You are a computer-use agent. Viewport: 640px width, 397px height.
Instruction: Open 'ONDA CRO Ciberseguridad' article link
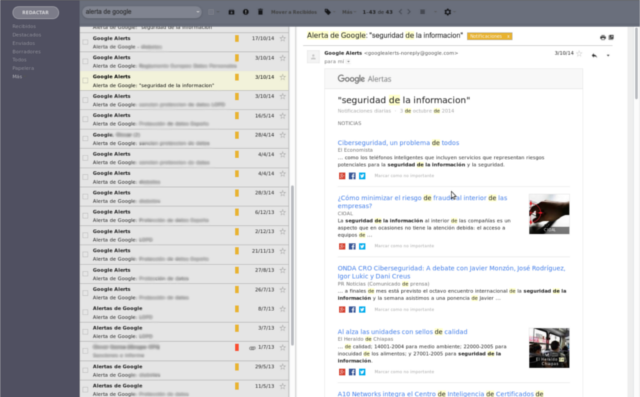point(451,272)
